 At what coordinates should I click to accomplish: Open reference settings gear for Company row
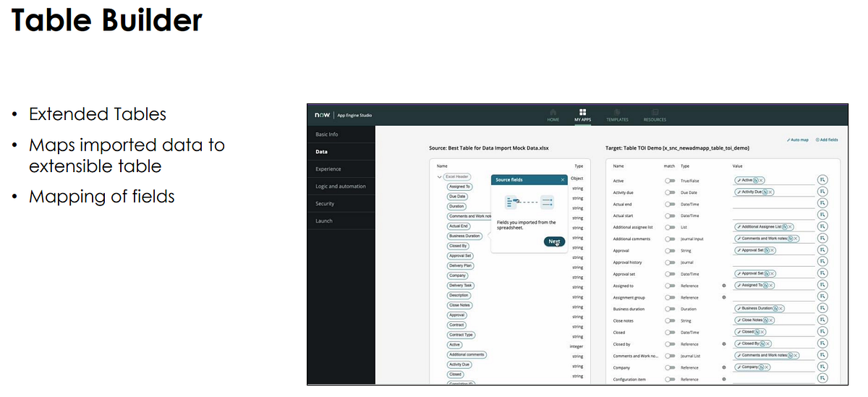tap(723, 367)
